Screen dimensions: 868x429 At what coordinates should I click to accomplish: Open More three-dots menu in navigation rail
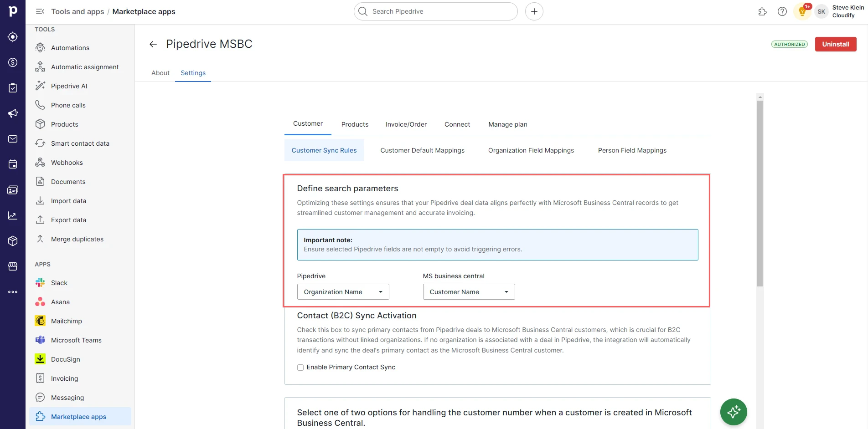(13, 292)
